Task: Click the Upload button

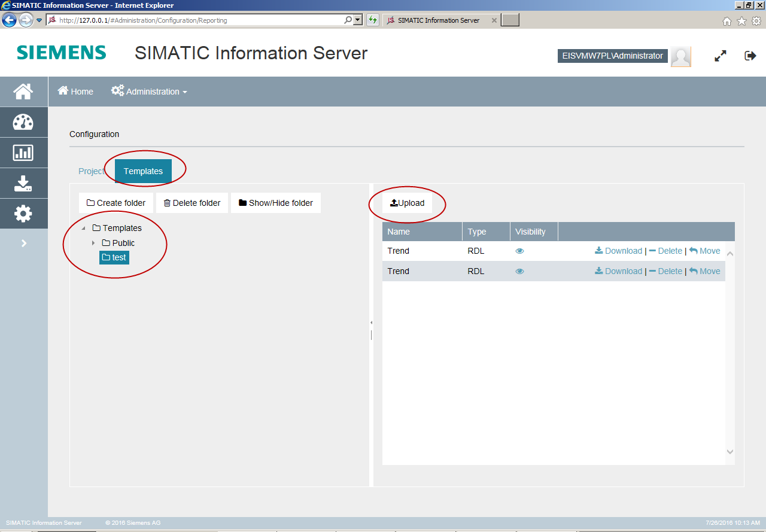Action: click(x=407, y=203)
